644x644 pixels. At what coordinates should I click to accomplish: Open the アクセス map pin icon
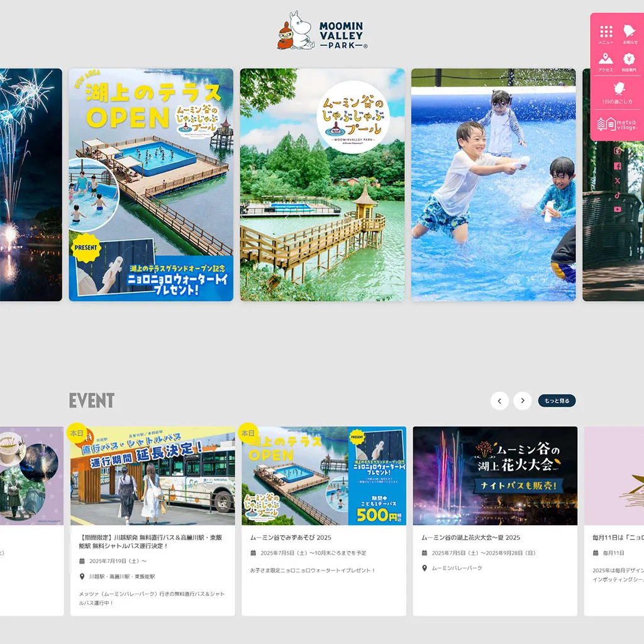(606, 62)
